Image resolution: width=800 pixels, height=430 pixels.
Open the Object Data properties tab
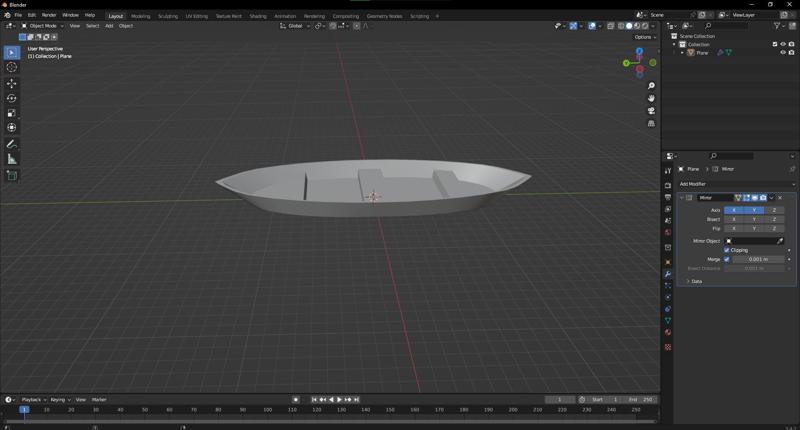(x=668, y=320)
